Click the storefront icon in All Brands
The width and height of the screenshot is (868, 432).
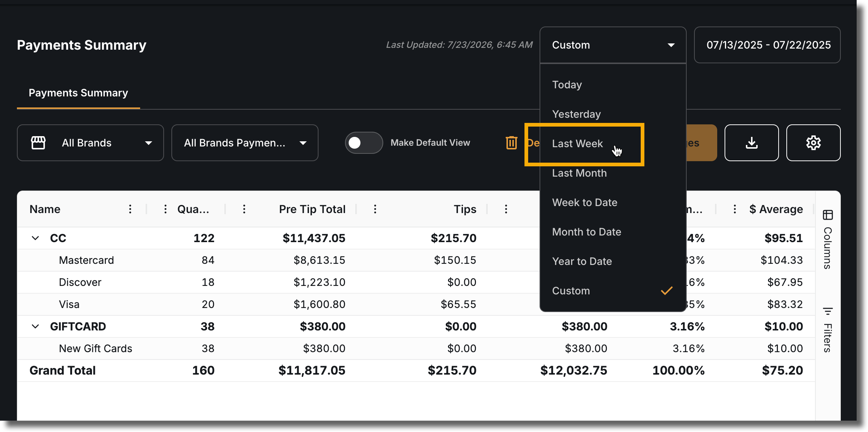pyautogui.click(x=38, y=143)
